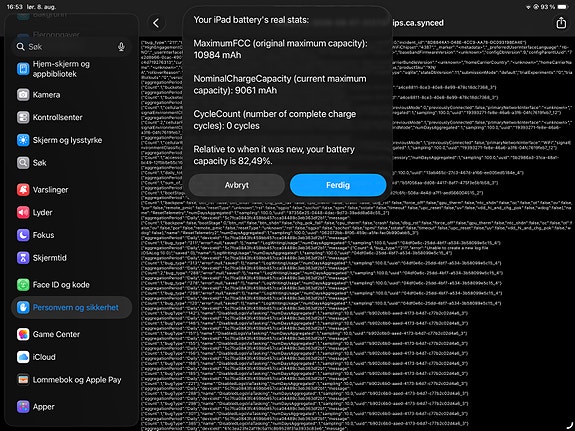575x431 pixels.
Task: Click the Søk search field
Action: pos(71,47)
